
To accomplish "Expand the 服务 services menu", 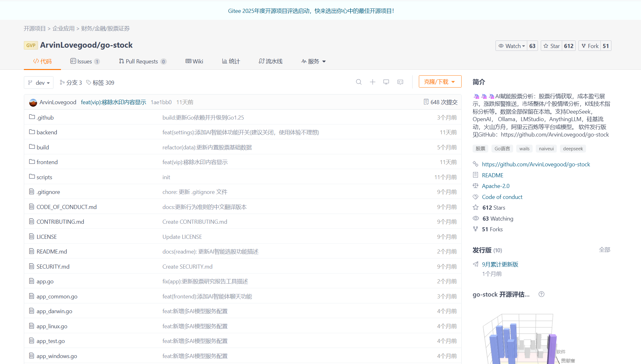I will pyautogui.click(x=313, y=61).
